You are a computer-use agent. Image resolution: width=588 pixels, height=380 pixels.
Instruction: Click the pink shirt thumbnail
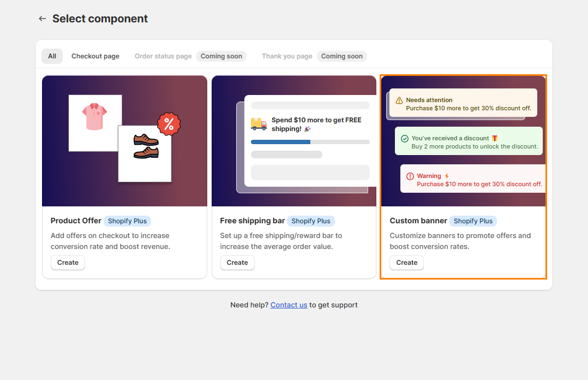94,121
